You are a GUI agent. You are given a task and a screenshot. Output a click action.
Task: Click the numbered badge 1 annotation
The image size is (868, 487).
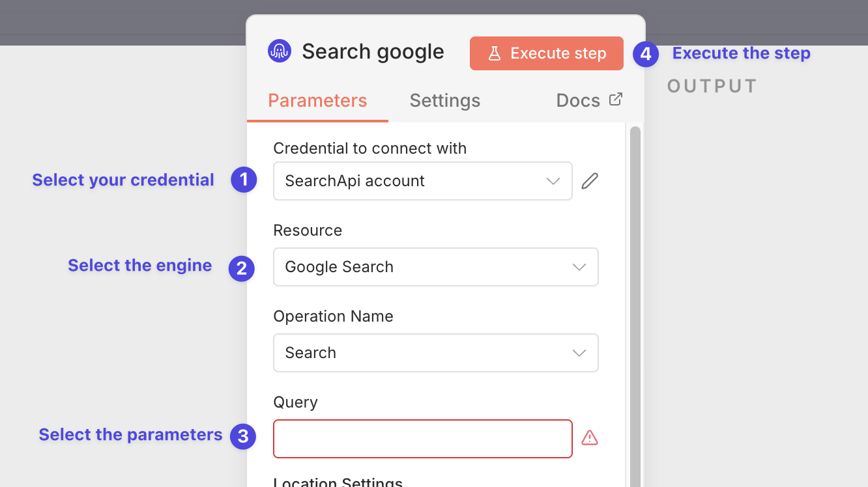click(x=244, y=180)
